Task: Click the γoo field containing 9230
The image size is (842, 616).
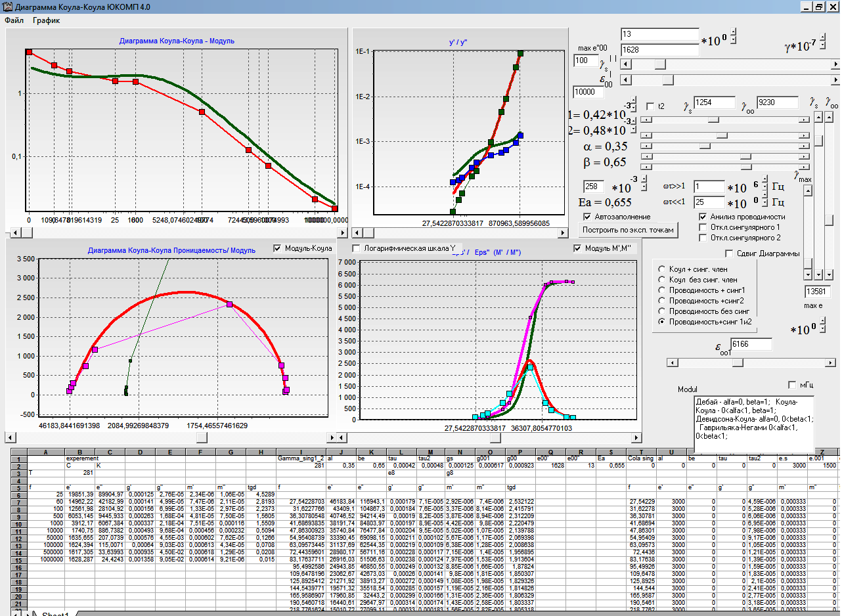Action: click(x=778, y=103)
